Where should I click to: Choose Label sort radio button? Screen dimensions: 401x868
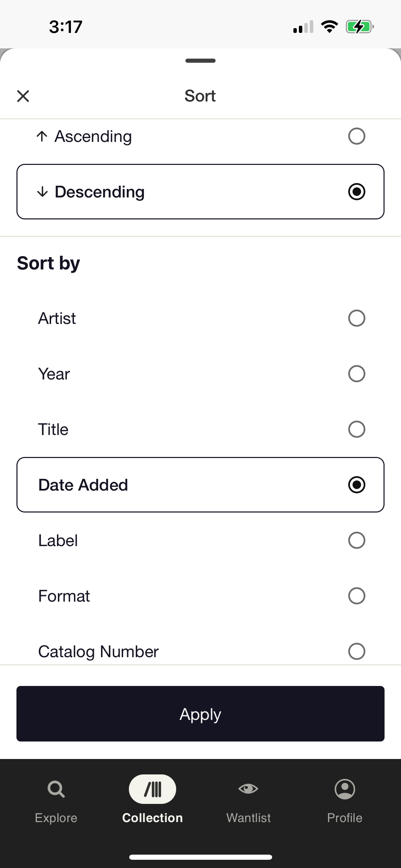pyautogui.click(x=357, y=540)
